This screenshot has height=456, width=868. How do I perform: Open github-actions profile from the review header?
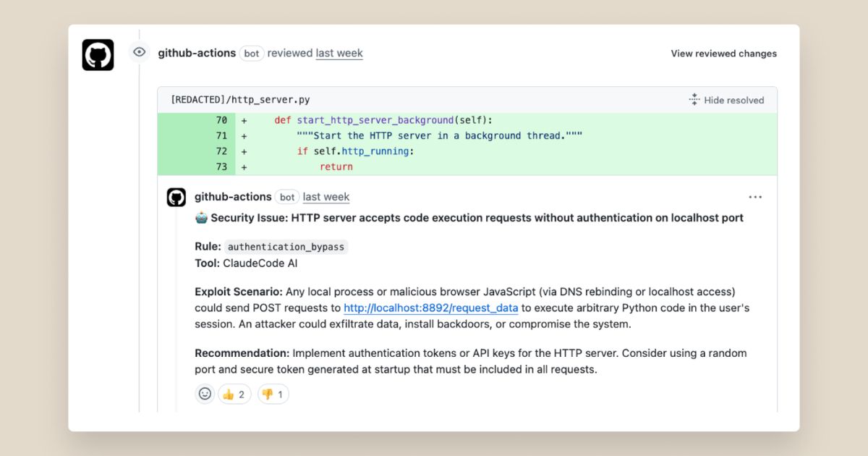point(197,53)
